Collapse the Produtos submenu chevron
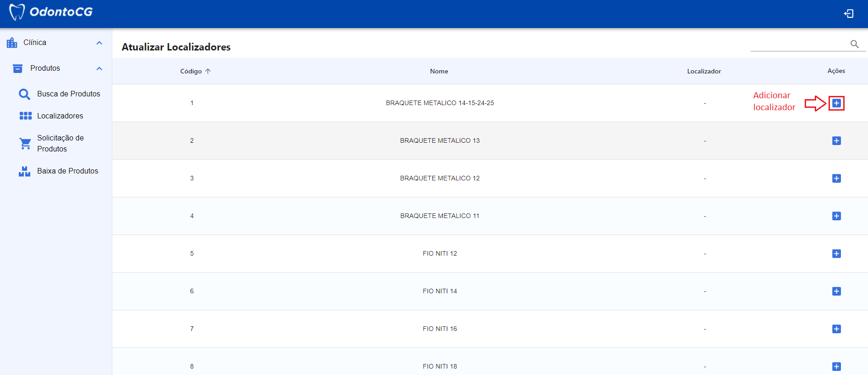 (x=99, y=68)
